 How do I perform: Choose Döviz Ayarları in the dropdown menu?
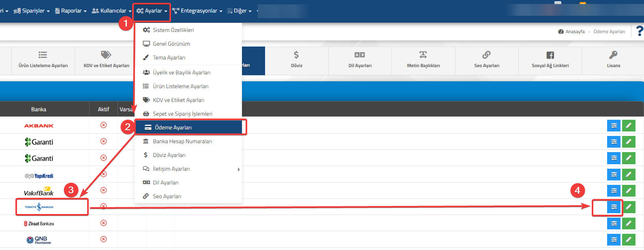click(188, 155)
